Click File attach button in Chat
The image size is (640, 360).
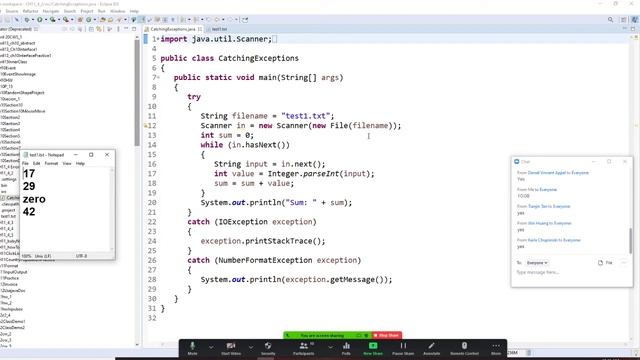click(x=605, y=263)
